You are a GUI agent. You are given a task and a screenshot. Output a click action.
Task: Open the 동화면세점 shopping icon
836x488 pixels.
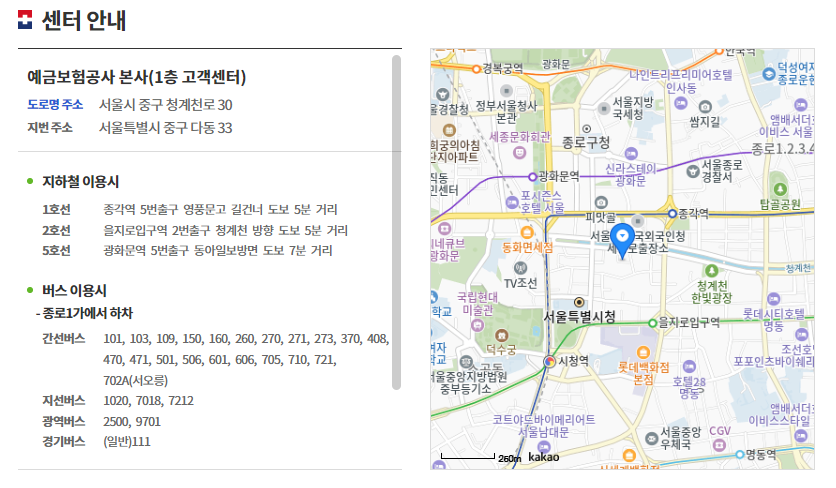click(x=527, y=232)
